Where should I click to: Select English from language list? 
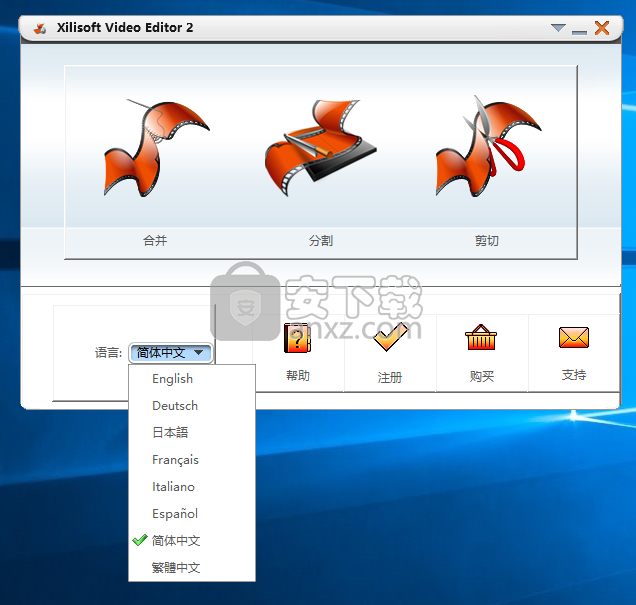tap(192, 379)
